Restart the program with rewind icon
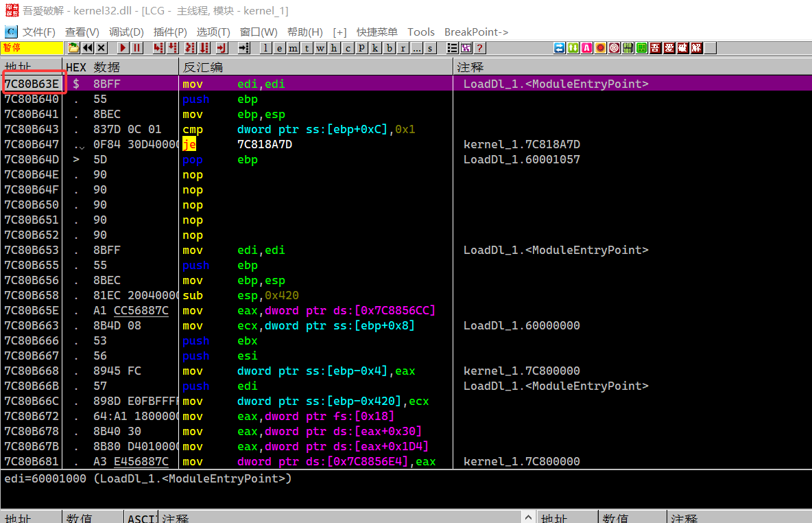The width and height of the screenshot is (812, 523). (88, 48)
